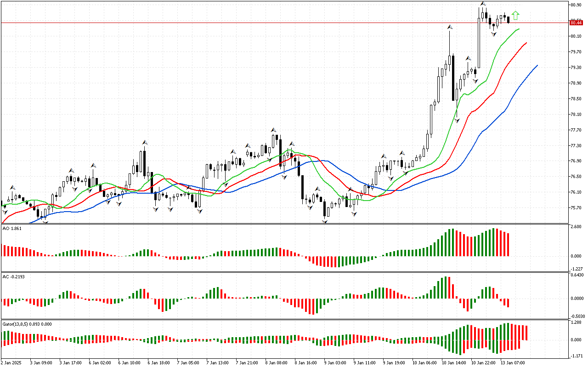This screenshot has width=588, height=368.
Task: Click the "7 Jan 21:00" time label
Action: tap(247, 362)
